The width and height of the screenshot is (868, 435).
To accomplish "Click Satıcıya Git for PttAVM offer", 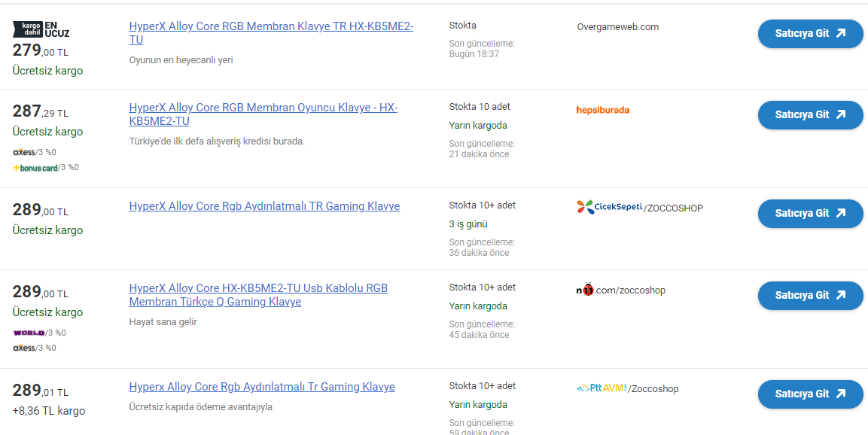I will tap(810, 394).
